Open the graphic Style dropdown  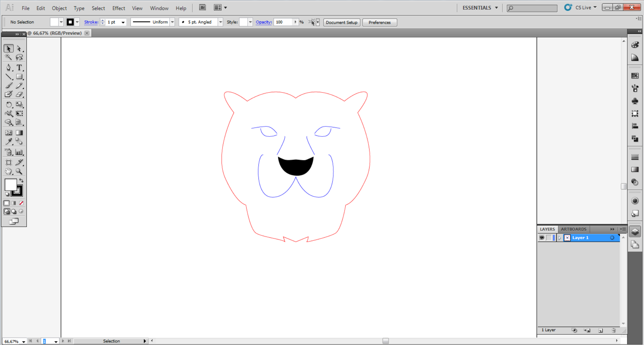pyautogui.click(x=250, y=22)
